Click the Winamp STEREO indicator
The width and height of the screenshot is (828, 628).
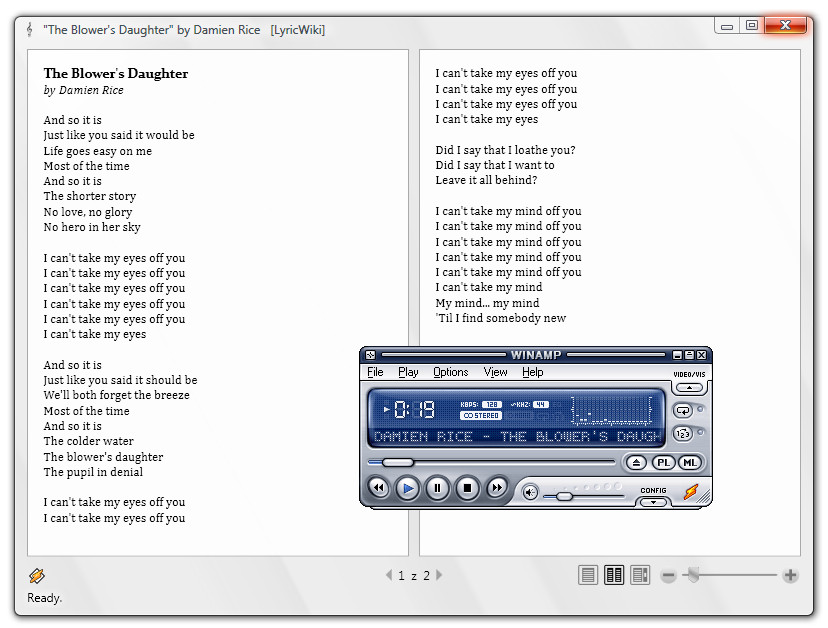pyautogui.click(x=481, y=416)
